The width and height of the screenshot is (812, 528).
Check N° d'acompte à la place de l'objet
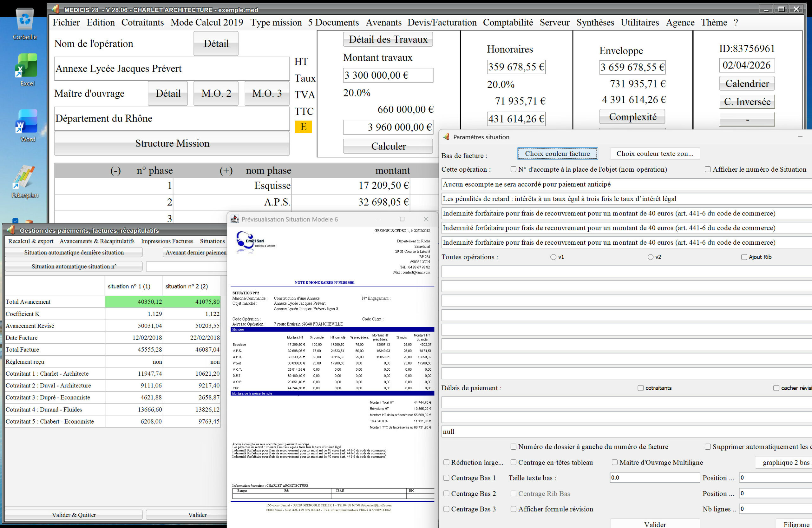coord(513,169)
